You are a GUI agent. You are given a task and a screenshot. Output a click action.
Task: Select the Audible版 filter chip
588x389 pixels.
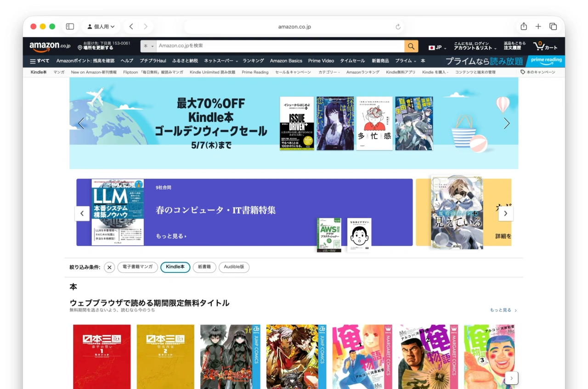click(234, 267)
